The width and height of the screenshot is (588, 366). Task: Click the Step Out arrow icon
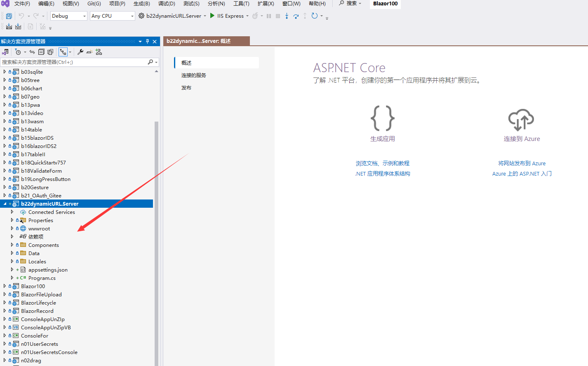tap(305, 16)
